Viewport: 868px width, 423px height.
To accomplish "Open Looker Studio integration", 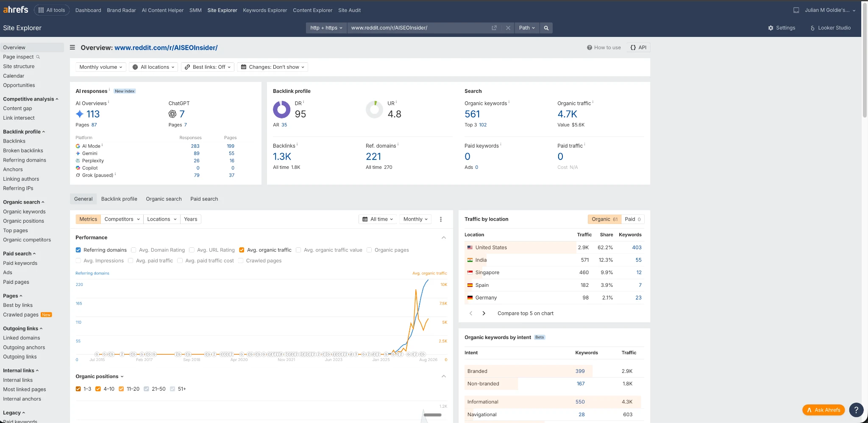I will (x=830, y=28).
